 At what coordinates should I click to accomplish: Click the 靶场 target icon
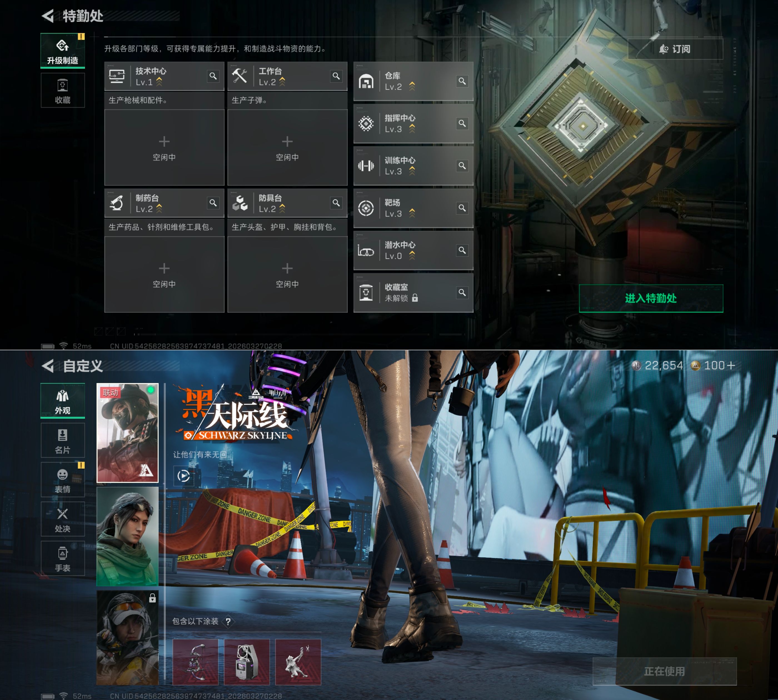[366, 208]
